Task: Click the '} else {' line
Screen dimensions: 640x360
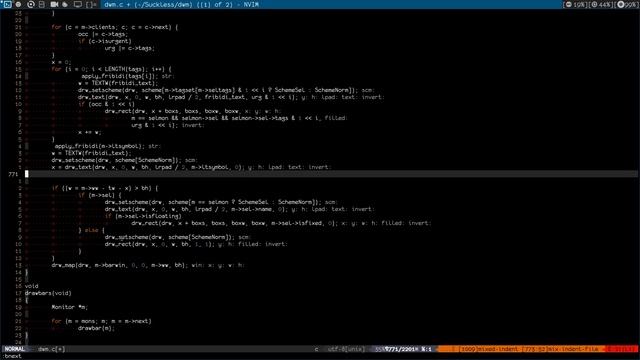Action: [x=91, y=230]
